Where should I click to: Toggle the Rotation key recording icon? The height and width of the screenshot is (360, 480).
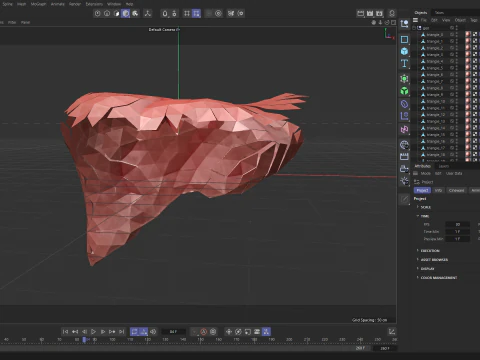[x=238, y=332]
